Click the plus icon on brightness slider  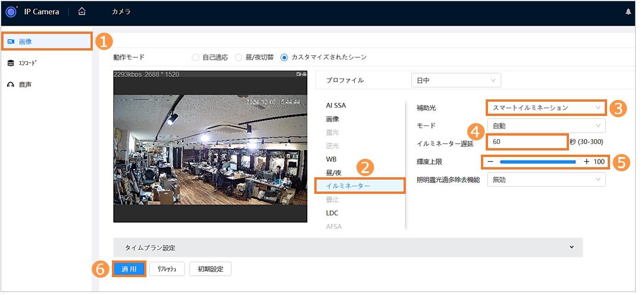586,162
